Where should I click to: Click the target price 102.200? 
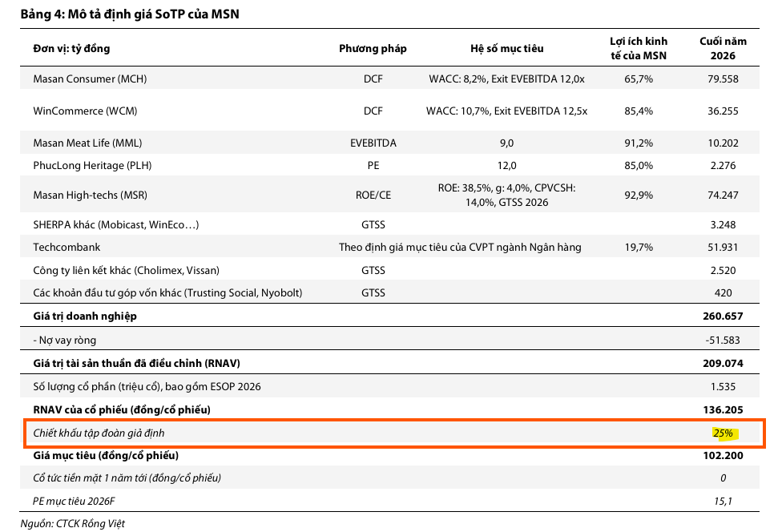(x=723, y=456)
